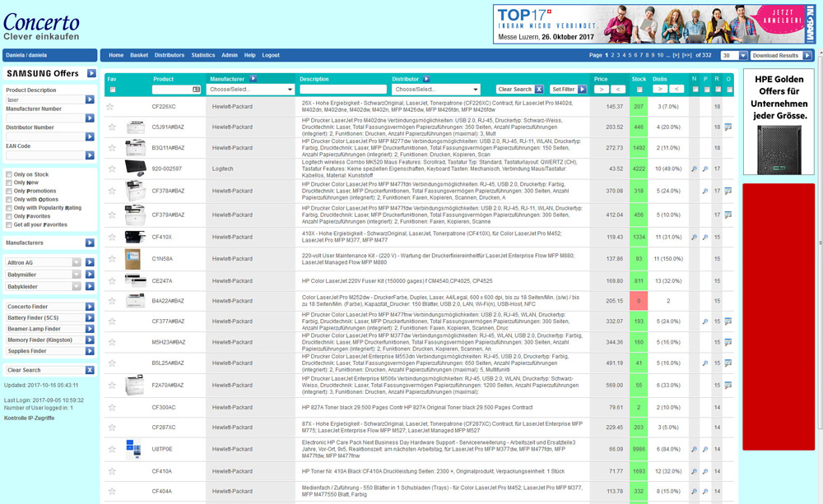Open Beamer-Lamp Finder
Screen dimensions: 823x504
point(50,329)
